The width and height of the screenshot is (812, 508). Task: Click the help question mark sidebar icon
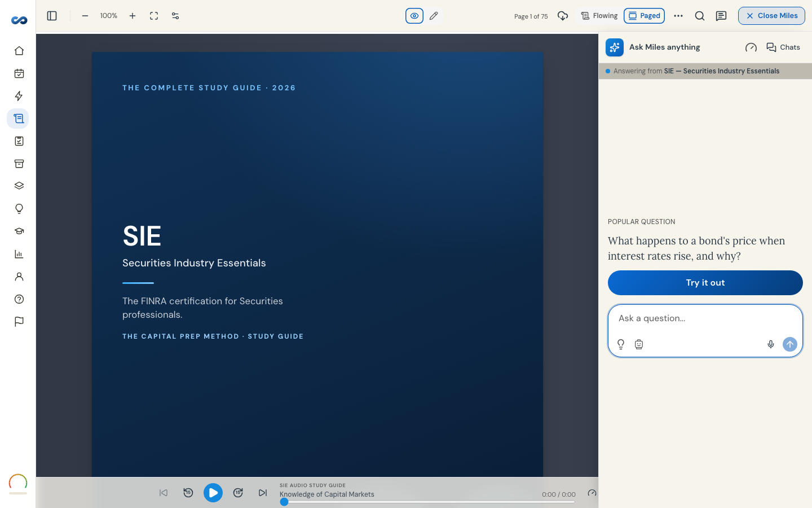pyautogui.click(x=19, y=299)
